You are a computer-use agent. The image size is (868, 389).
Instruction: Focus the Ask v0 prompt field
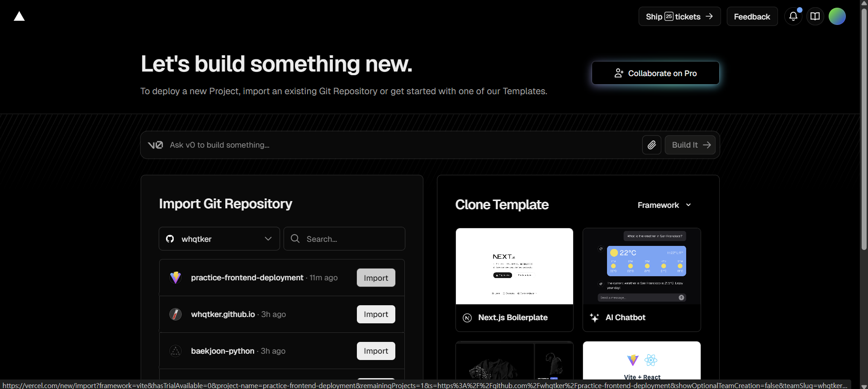403,145
